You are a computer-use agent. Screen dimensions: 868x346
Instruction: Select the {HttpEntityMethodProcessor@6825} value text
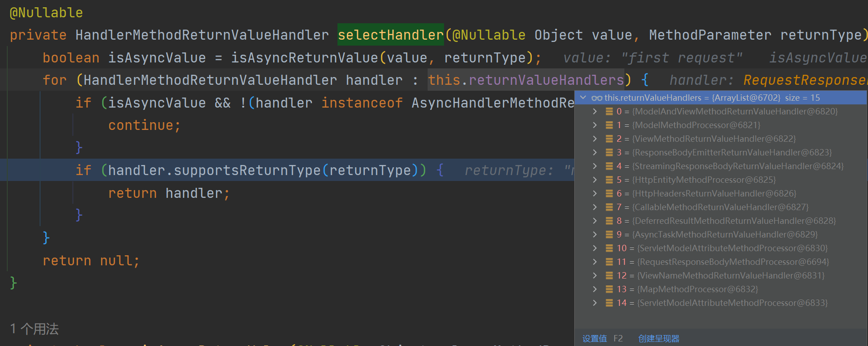tap(704, 180)
